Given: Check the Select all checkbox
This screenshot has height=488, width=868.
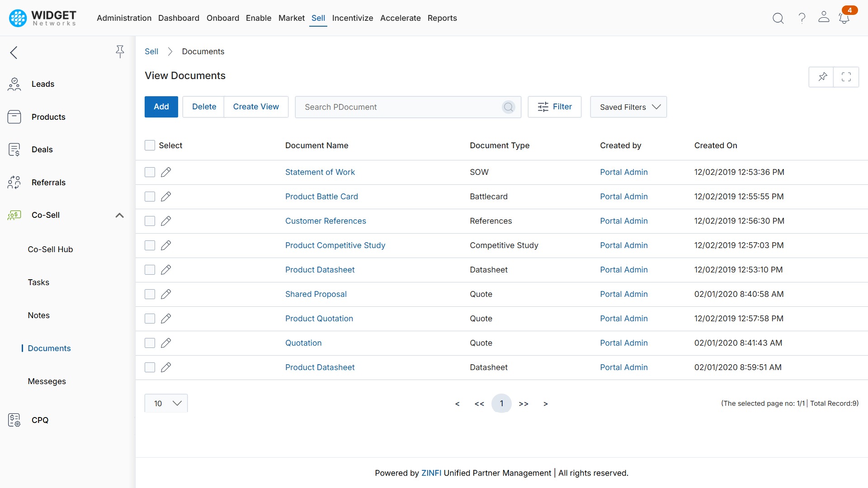Looking at the screenshot, I should (150, 145).
